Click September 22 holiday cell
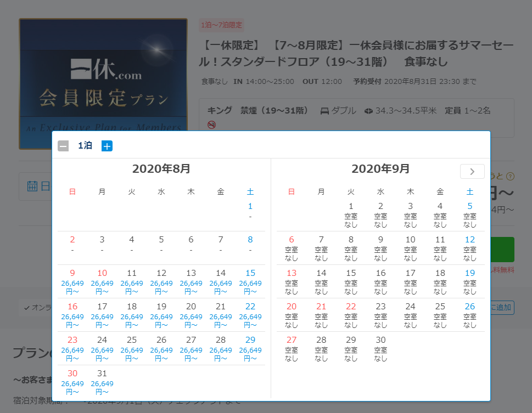The height and width of the screenshot is (413, 532). point(351,315)
